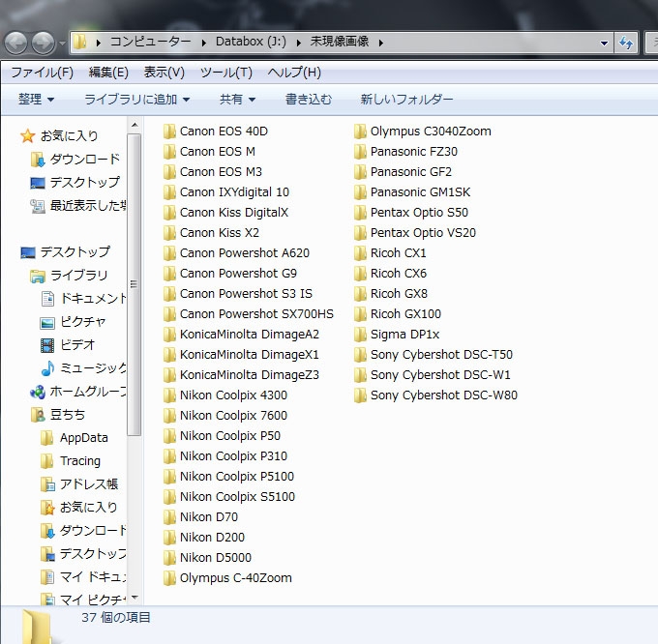Click the Pentax Optio VS20 folder name
658x644 pixels.
pyautogui.click(x=423, y=233)
